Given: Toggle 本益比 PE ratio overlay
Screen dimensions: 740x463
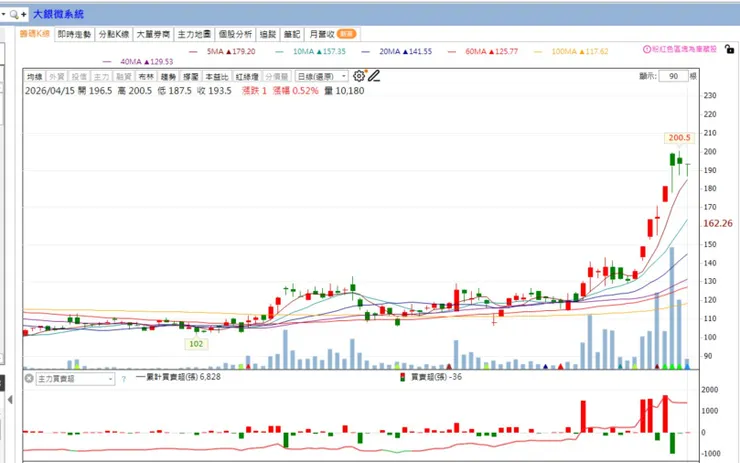Looking at the screenshot, I should click(x=217, y=76).
